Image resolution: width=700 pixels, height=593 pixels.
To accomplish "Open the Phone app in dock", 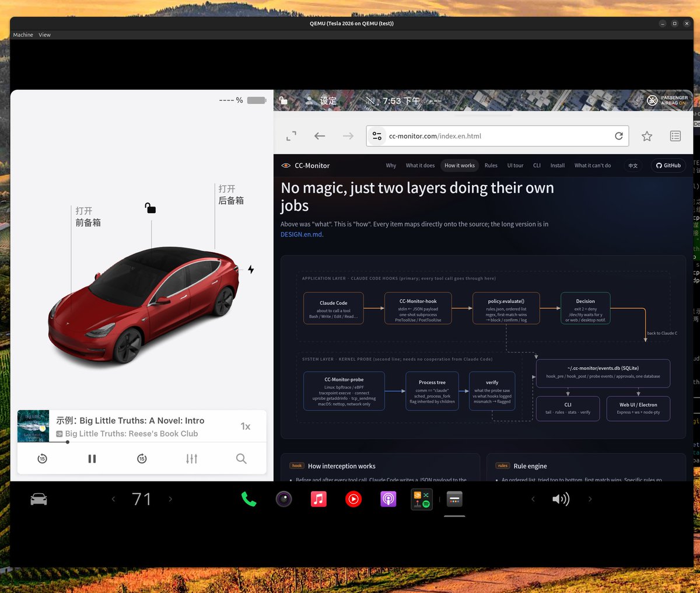I will (249, 499).
